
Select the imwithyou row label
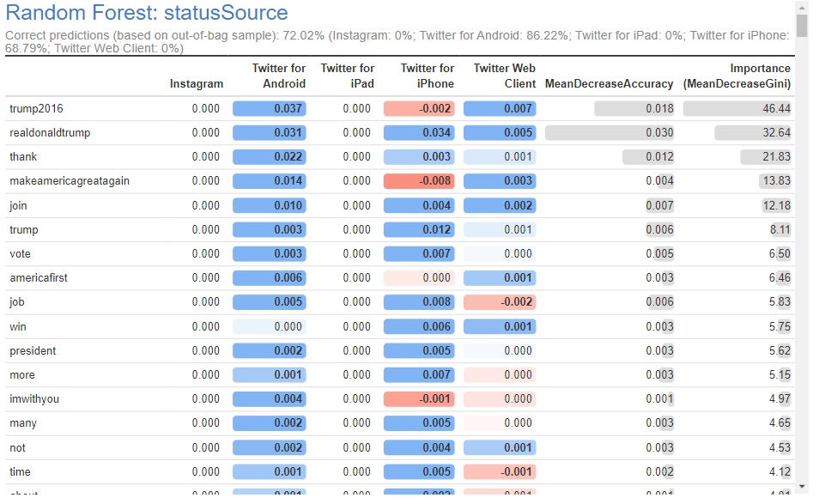[34, 399]
